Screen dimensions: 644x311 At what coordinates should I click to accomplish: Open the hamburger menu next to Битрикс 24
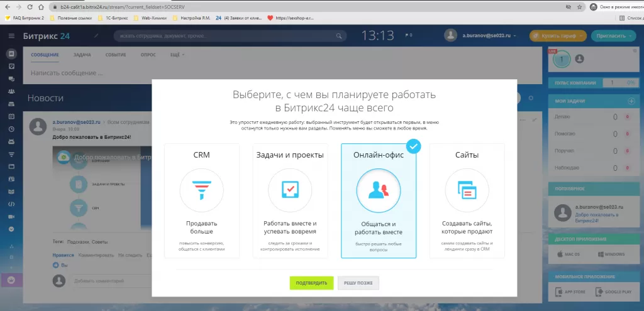(x=11, y=36)
